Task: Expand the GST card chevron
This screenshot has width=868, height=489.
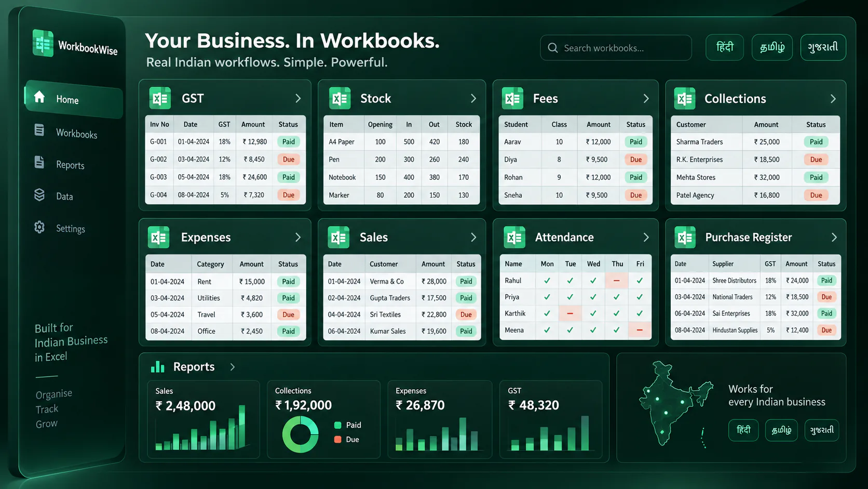Action: coord(298,98)
